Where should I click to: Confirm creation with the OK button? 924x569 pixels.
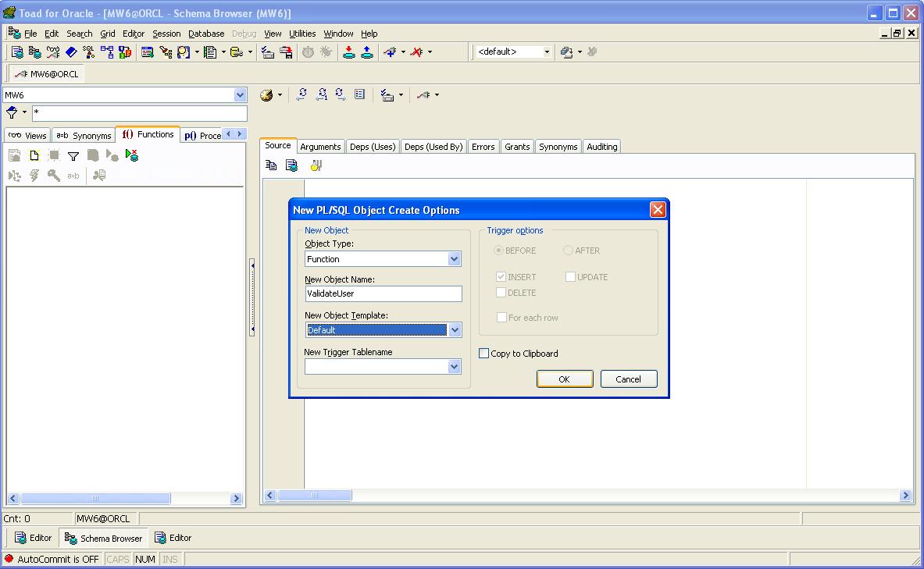click(564, 379)
